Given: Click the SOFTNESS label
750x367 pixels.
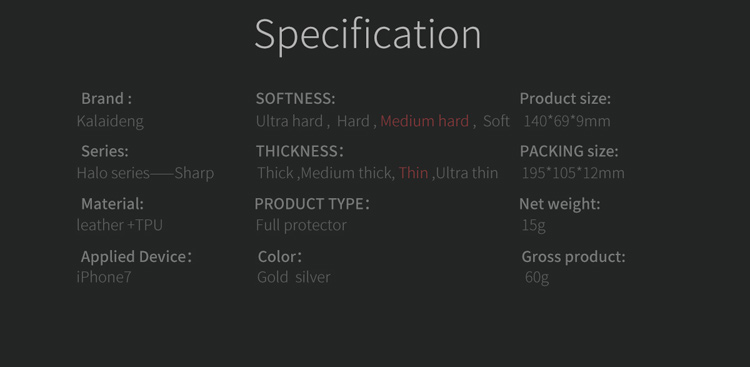Looking at the screenshot, I should 296,99.
